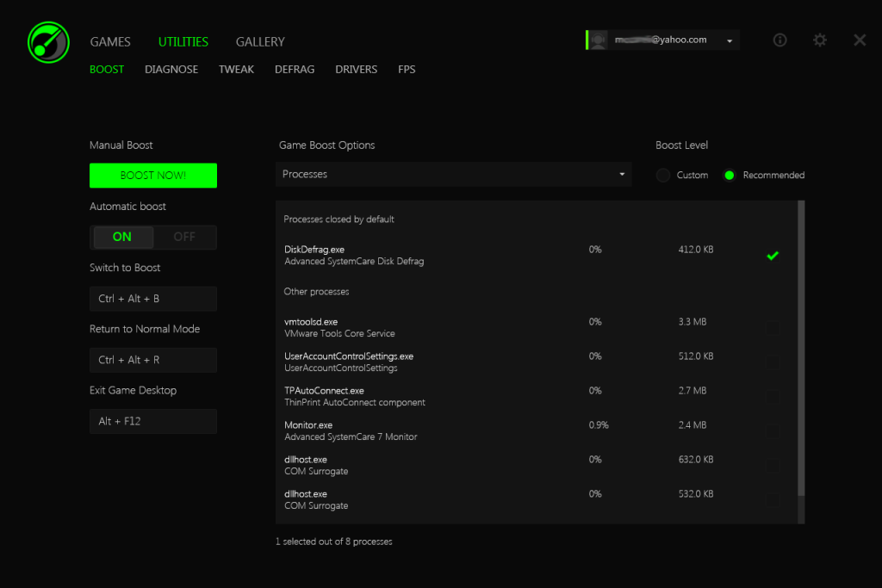Click '1 selected out of 8 processes' text
Image resolution: width=882 pixels, height=588 pixels.
tap(333, 542)
